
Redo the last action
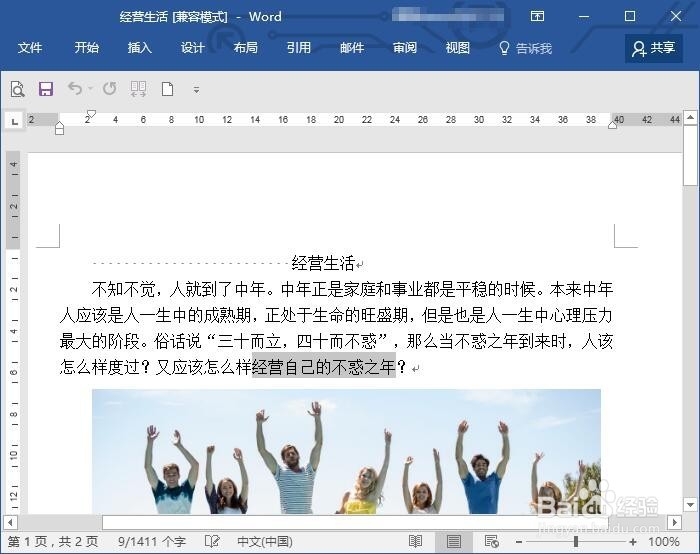[x=110, y=88]
